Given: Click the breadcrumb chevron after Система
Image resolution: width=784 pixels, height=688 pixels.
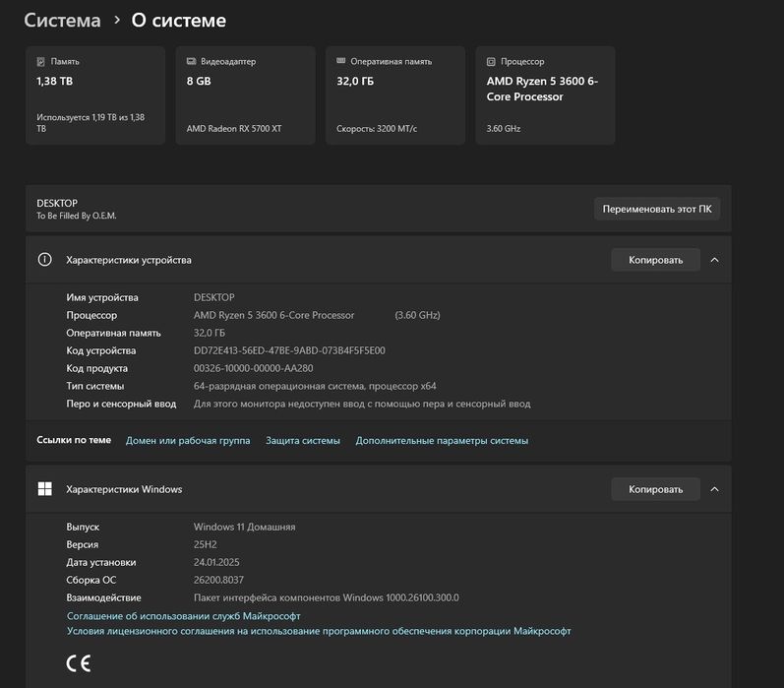Looking at the screenshot, I should (x=117, y=20).
